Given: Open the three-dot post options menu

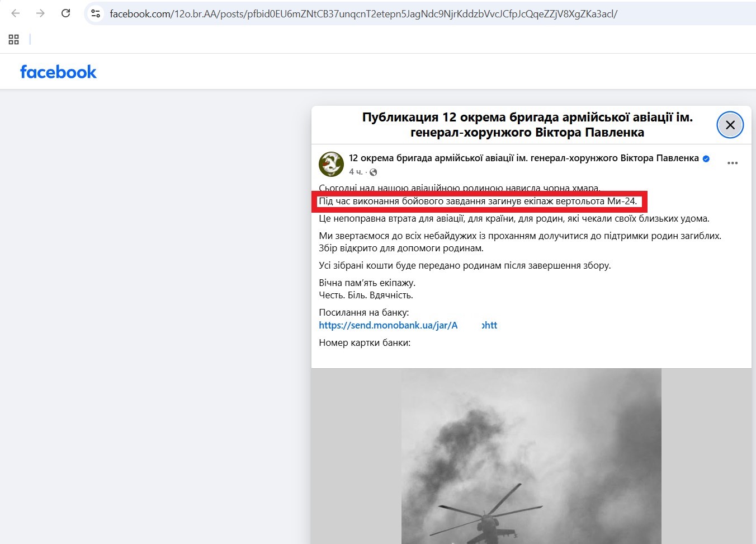Looking at the screenshot, I should coord(733,163).
